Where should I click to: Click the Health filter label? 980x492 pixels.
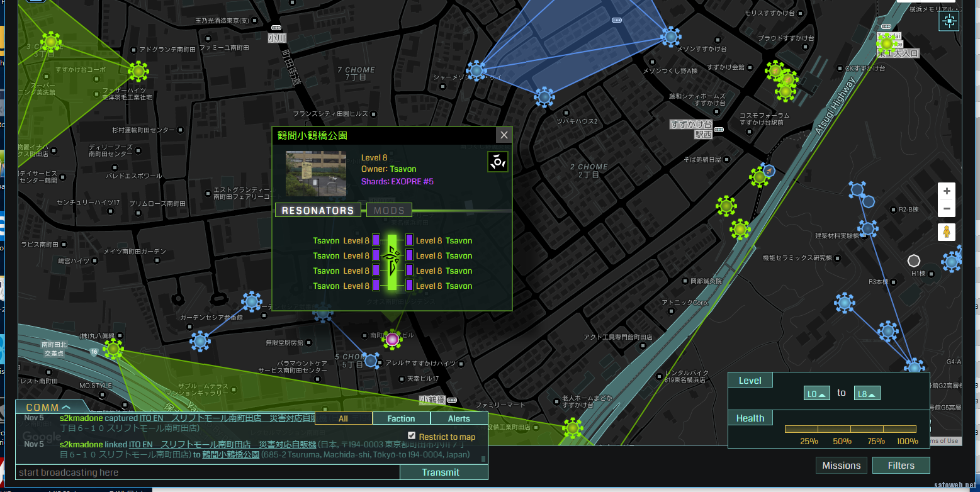[750, 418]
